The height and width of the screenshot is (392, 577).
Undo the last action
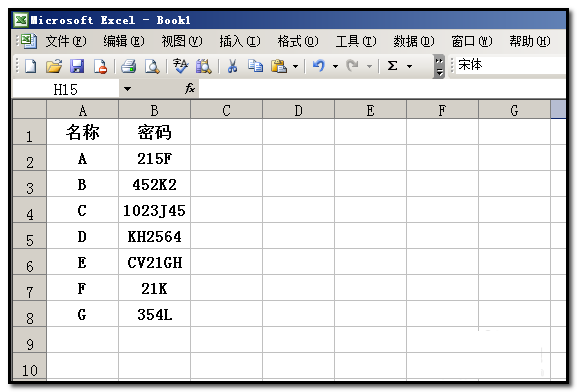pyautogui.click(x=319, y=67)
